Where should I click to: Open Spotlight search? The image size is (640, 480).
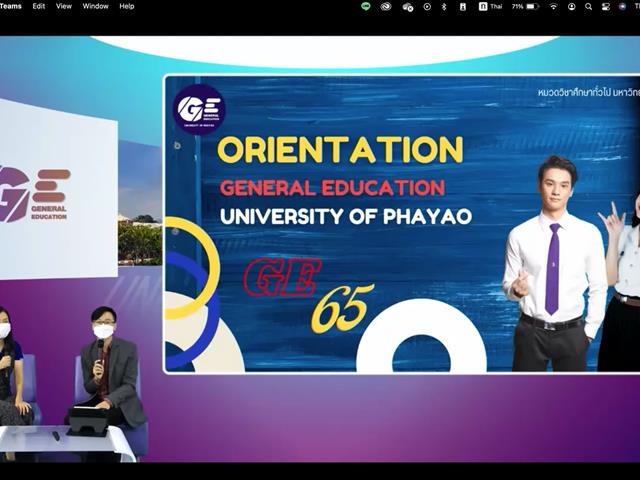click(589, 7)
